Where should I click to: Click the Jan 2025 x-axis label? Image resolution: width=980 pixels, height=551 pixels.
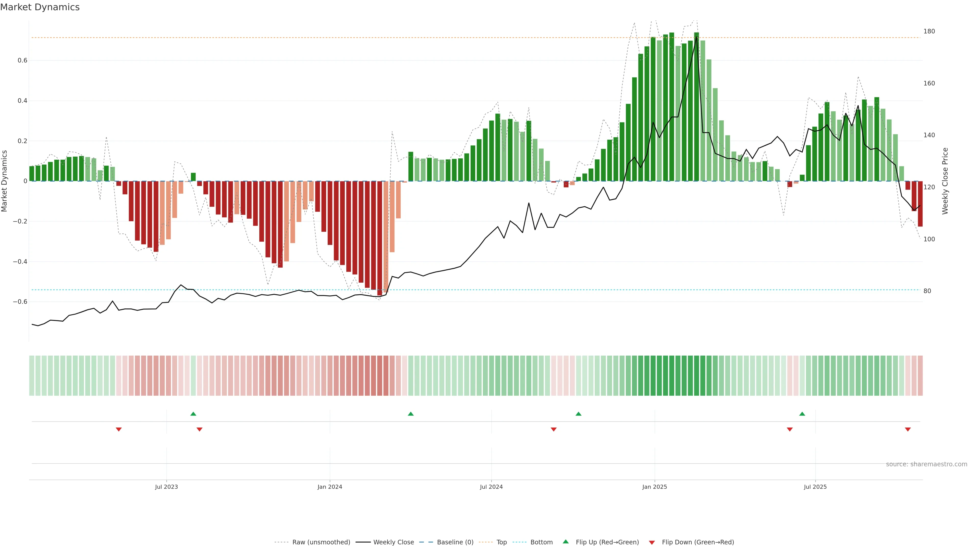(654, 487)
